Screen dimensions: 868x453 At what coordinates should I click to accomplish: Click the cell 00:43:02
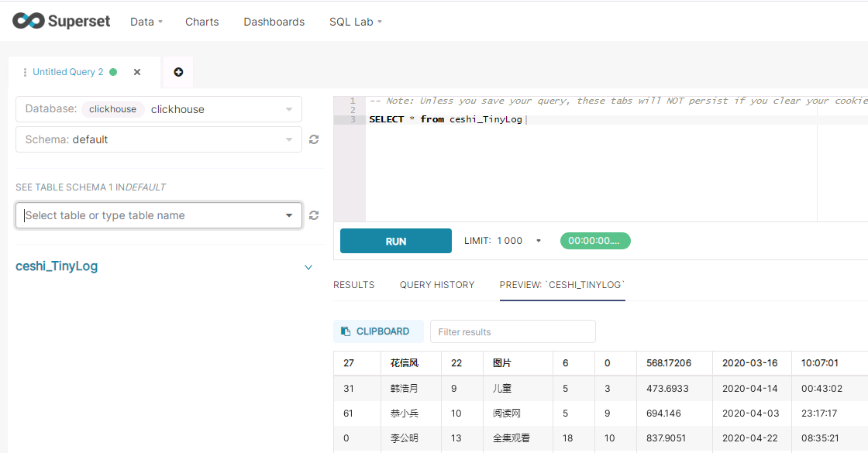click(830, 388)
